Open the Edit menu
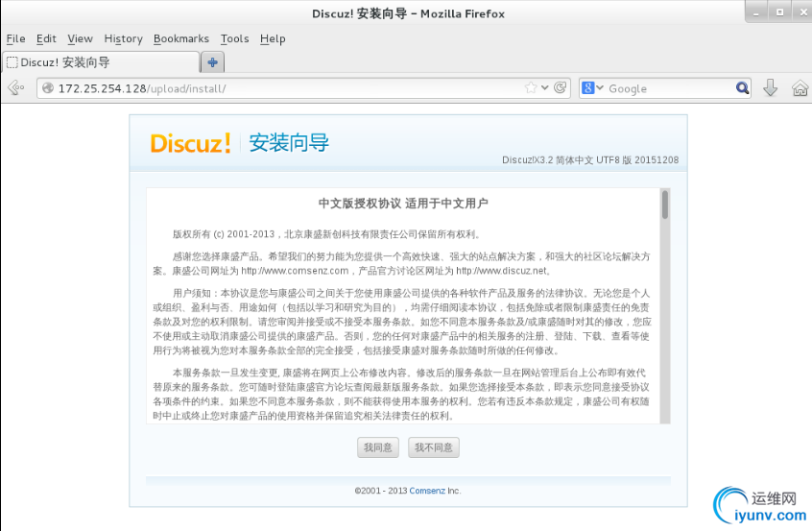 [x=46, y=38]
